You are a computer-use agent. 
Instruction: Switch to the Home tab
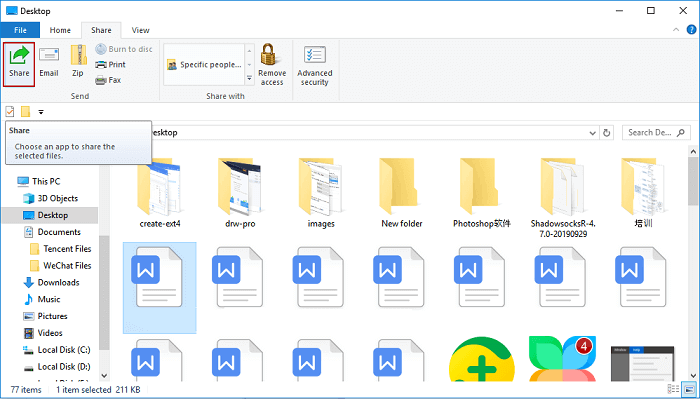click(60, 30)
